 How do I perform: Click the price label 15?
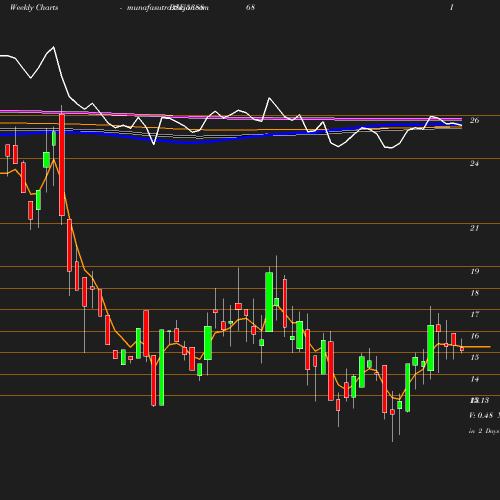475,357
